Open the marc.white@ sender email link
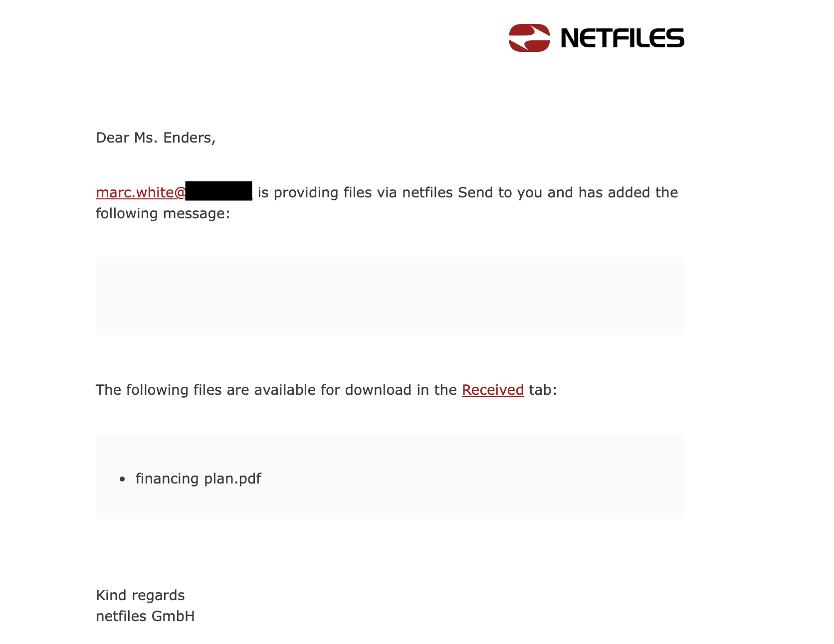The image size is (834, 644). (141, 192)
